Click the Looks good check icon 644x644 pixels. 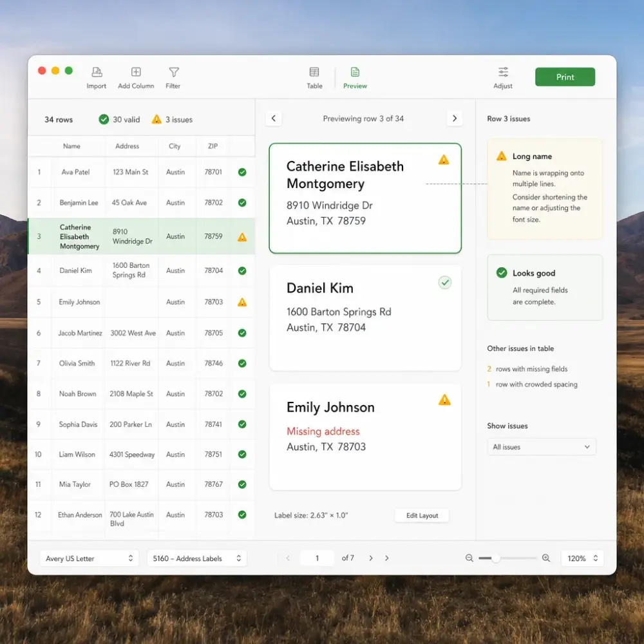502,272
